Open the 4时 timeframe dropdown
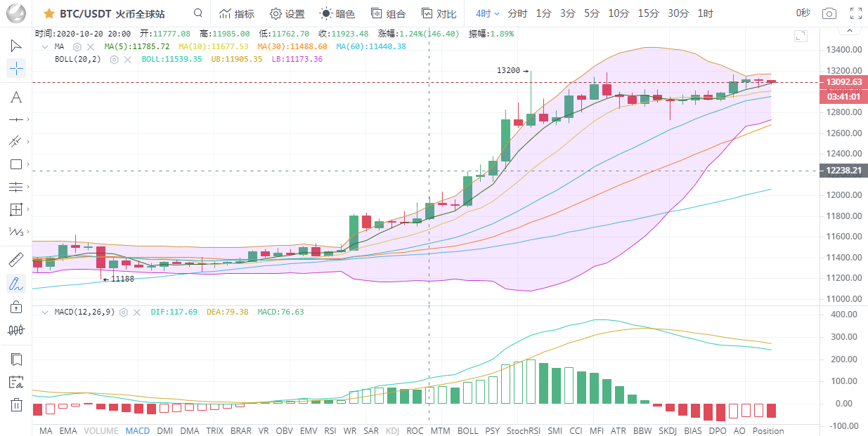This screenshot has height=436, width=868. point(487,13)
